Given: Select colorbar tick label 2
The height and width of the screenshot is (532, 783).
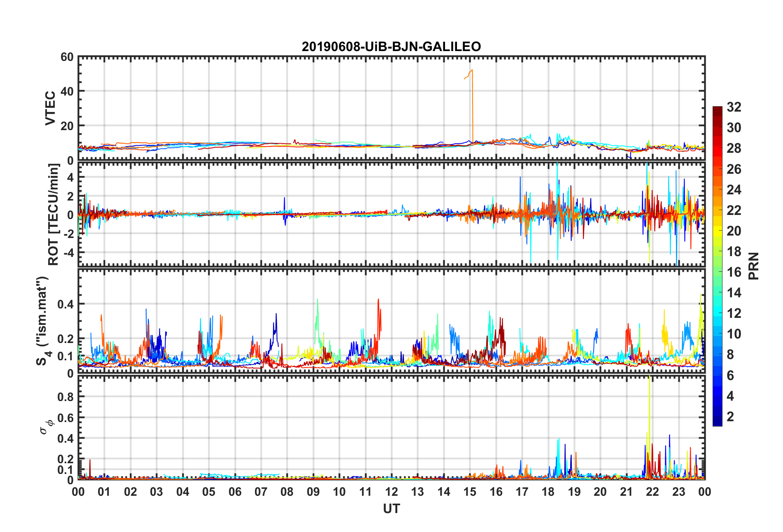Looking at the screenshot, I should [730, 416].
